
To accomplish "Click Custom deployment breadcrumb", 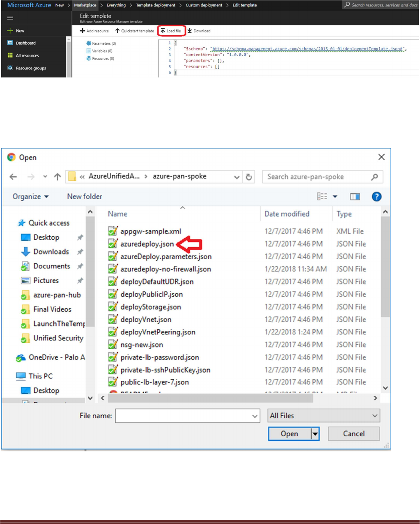I will point(204,5).
